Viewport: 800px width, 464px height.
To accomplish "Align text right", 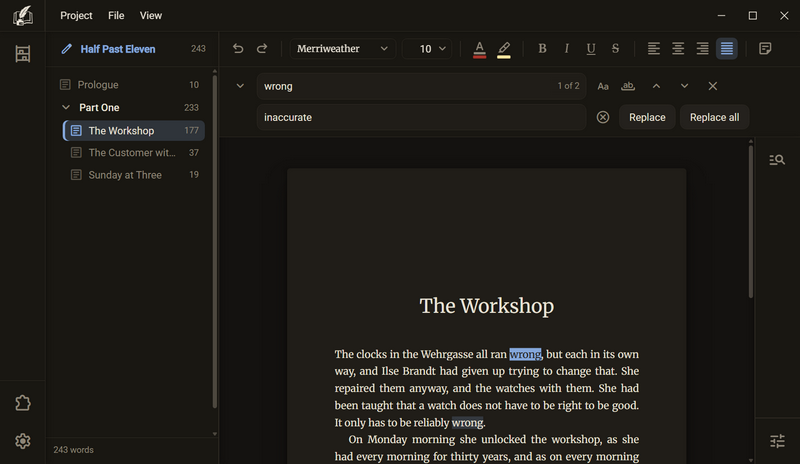I will coord(703,48).
